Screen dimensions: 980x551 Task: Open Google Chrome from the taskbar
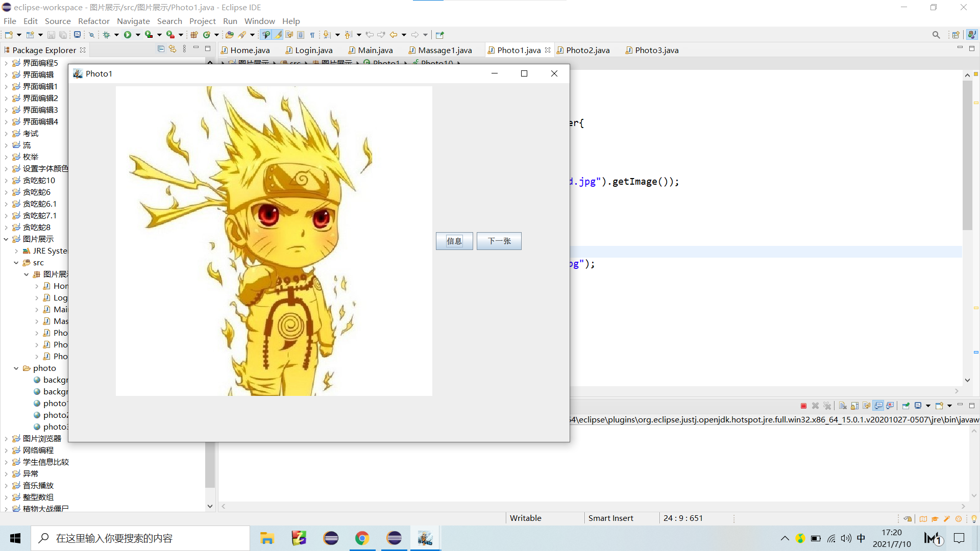click(362, 538)
